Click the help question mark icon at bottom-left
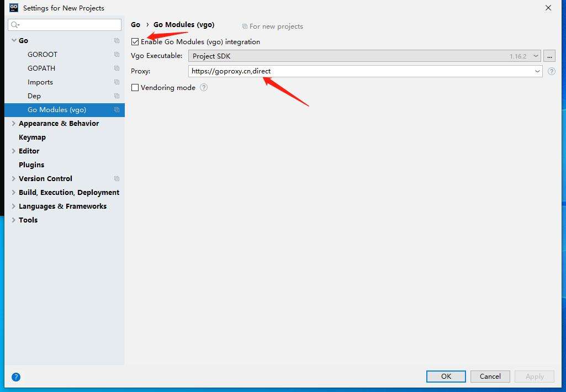 [16, 377]
